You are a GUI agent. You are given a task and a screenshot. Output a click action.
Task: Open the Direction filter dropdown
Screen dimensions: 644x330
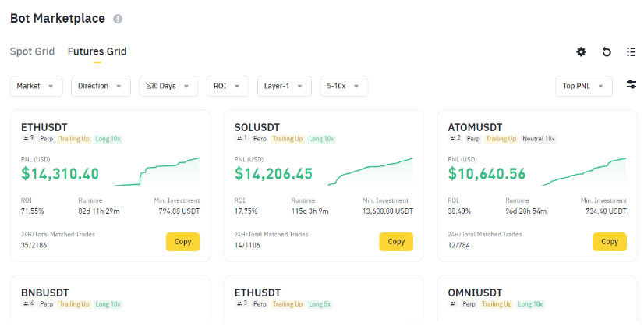pyautogui.click(x=100, y=86)
